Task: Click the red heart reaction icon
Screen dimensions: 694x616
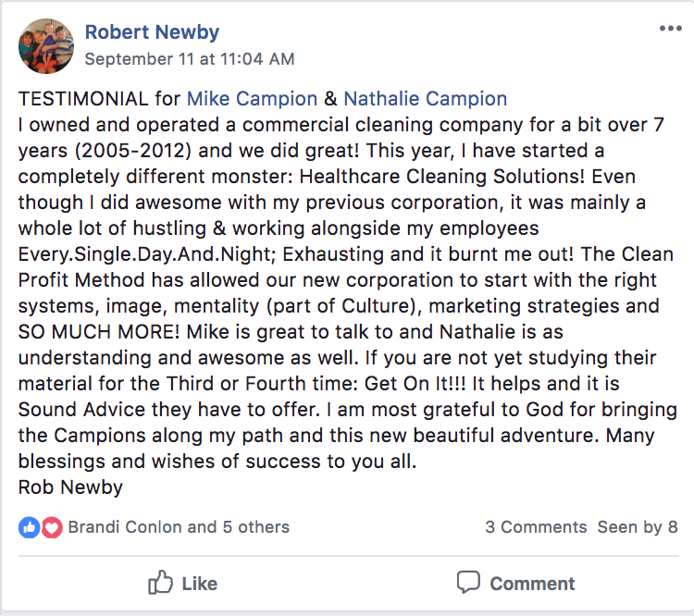Action: (51, 527)
